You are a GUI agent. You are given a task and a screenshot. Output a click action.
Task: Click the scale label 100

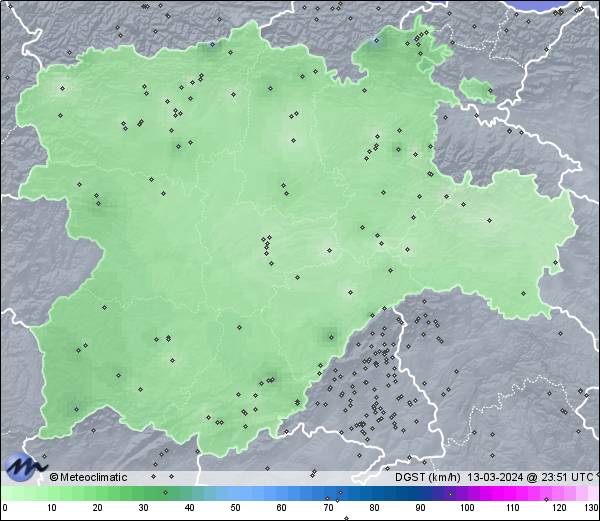(467, 508)
